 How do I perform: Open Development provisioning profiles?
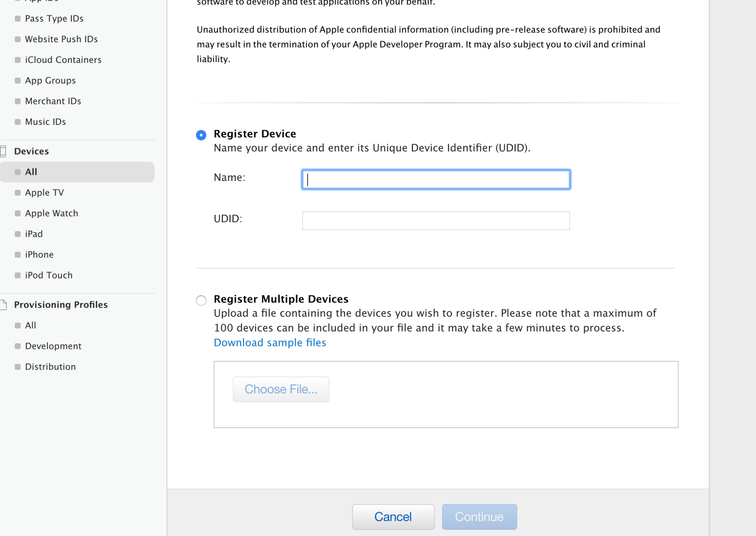[53, 346]
